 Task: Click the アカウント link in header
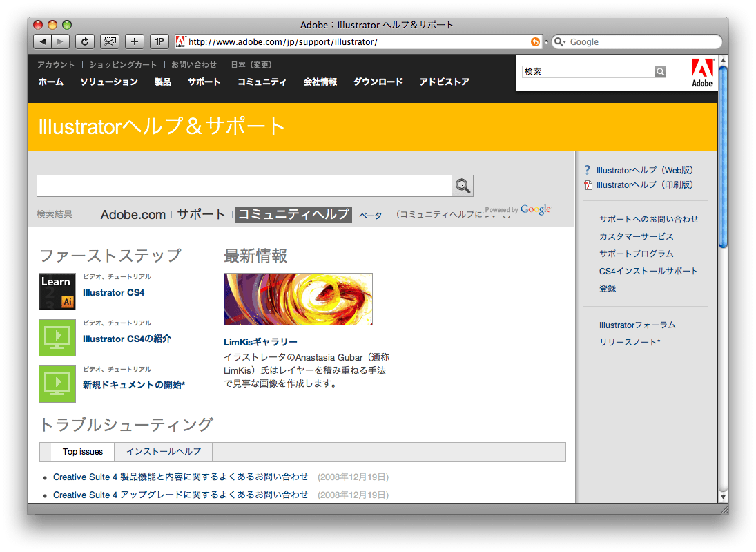[x=56, y=65]
